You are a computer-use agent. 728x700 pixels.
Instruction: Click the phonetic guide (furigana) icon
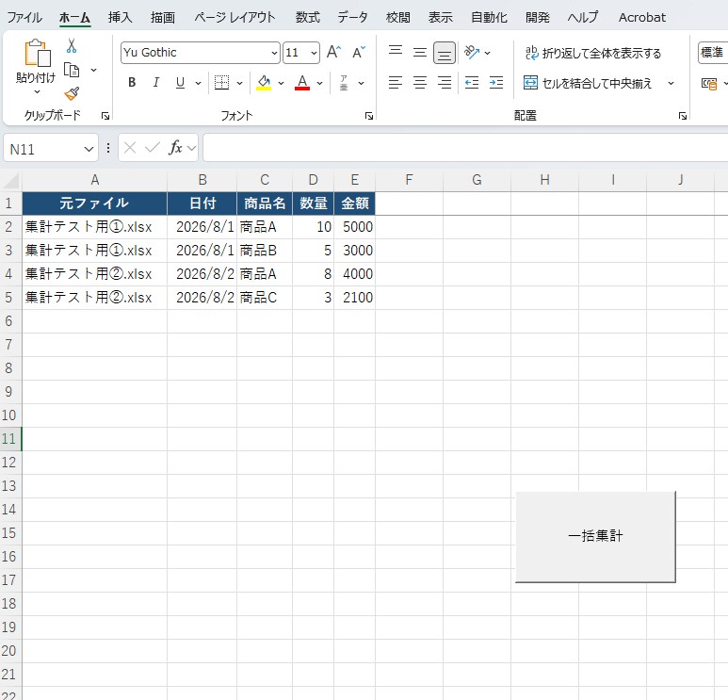tap(344, 83)
